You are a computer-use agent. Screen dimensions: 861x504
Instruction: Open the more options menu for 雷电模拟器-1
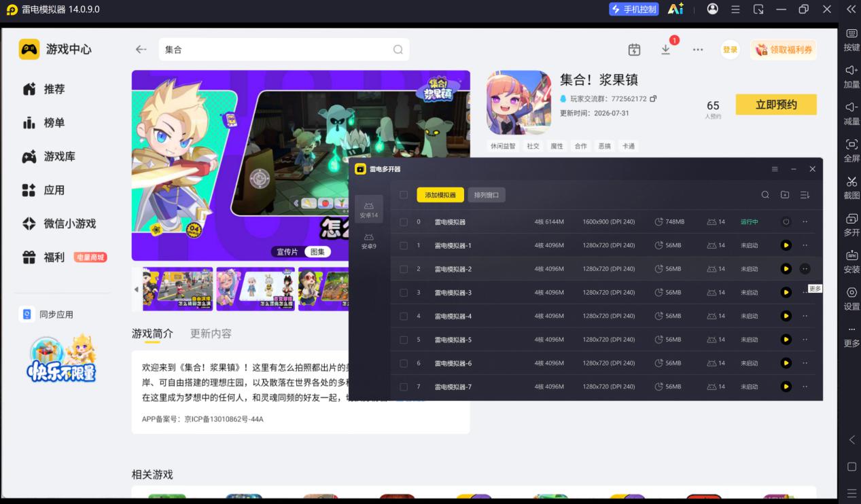pos(805,245)
